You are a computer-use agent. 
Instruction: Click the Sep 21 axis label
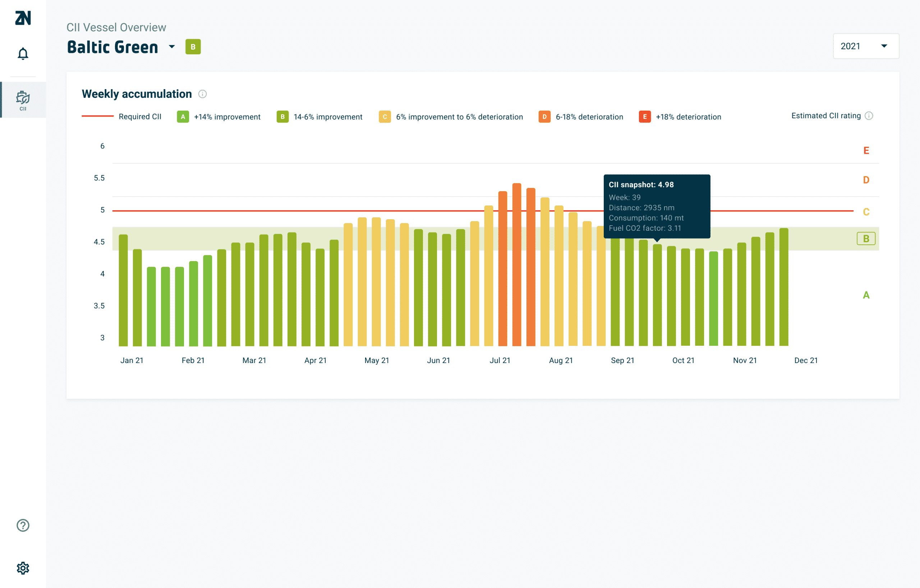(622, 360)
